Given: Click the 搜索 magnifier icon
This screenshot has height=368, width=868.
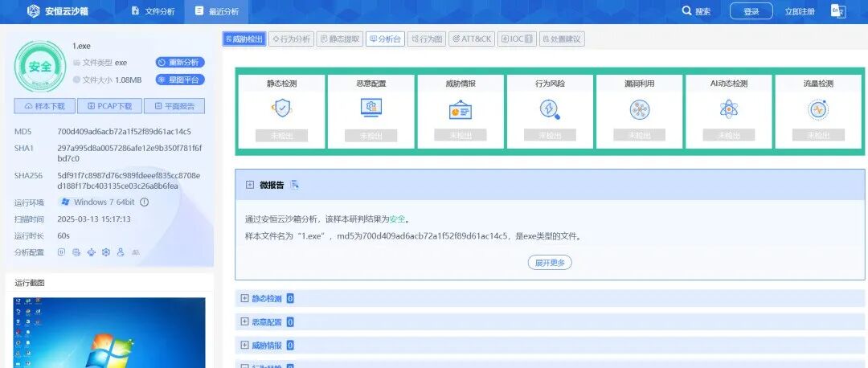Looking at the screenshot, I should tap(686, 11).
